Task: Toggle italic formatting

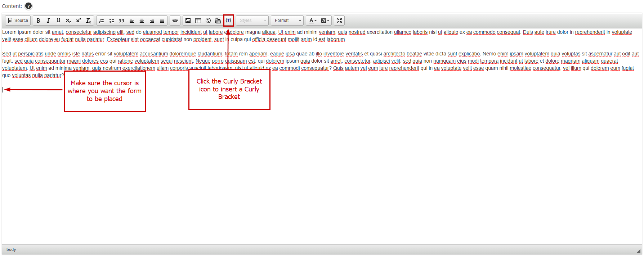Action: point(48,21)
